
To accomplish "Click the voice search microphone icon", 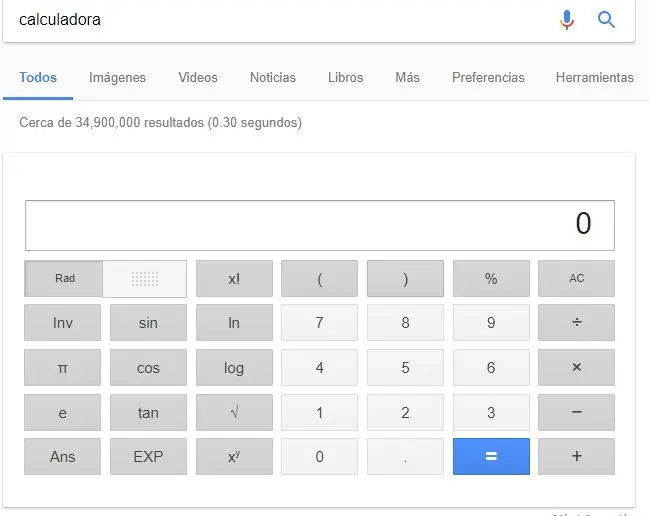I will click(x=567, y=20).
